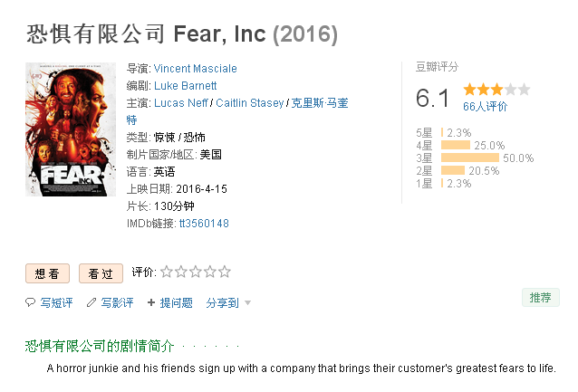This screenshot has width=578, height=392.
Task: Click the 3星 50.0% rating bar
Action: (470, 158)
